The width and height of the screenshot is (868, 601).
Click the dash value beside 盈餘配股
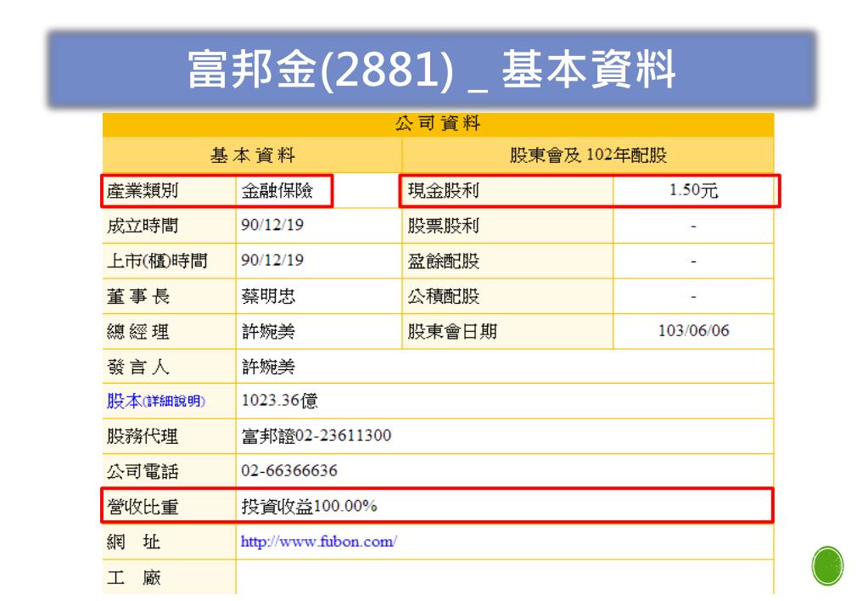tap(693, 261)
